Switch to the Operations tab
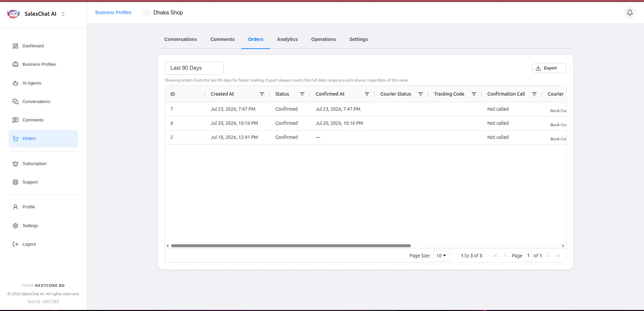Viewport: 644px width, 311px height. click(x=323, y=39)
